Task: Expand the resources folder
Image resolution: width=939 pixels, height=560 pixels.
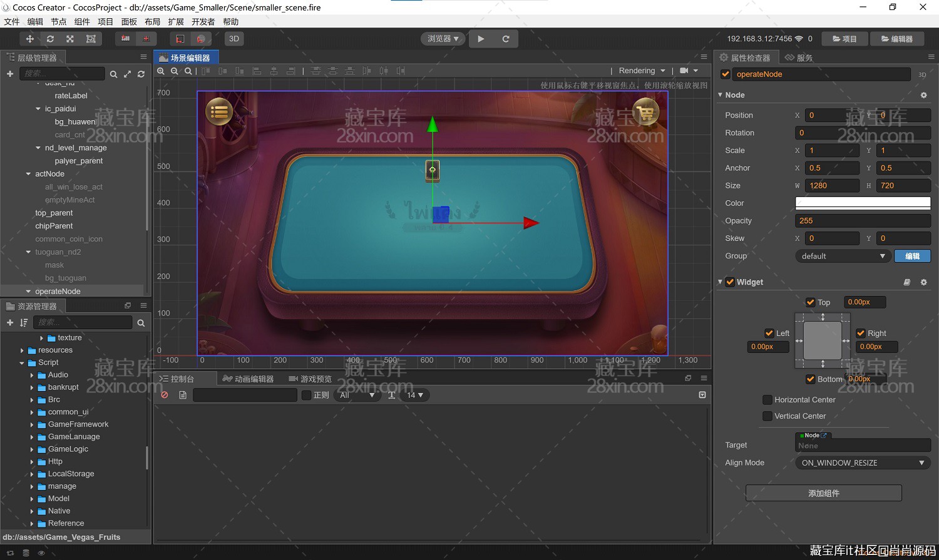Action: click(22, 350)
